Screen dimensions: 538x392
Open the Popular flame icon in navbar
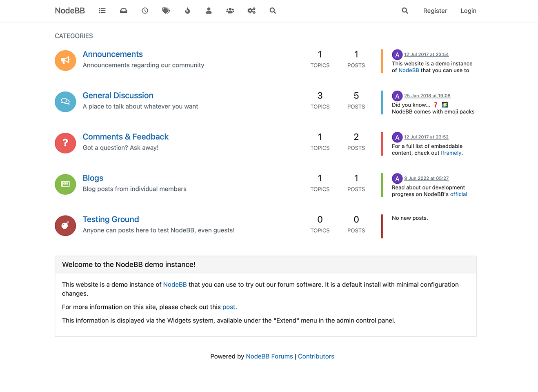[187, 11]
